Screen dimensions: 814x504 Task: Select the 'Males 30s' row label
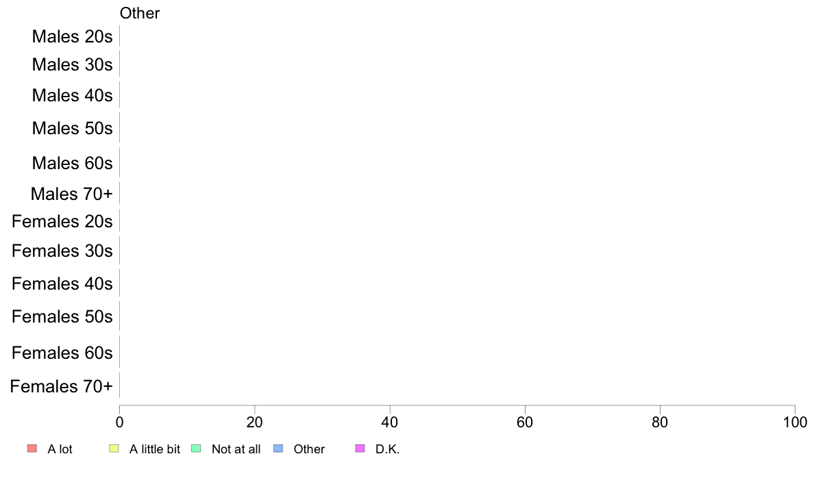click(x=72, y=64)
